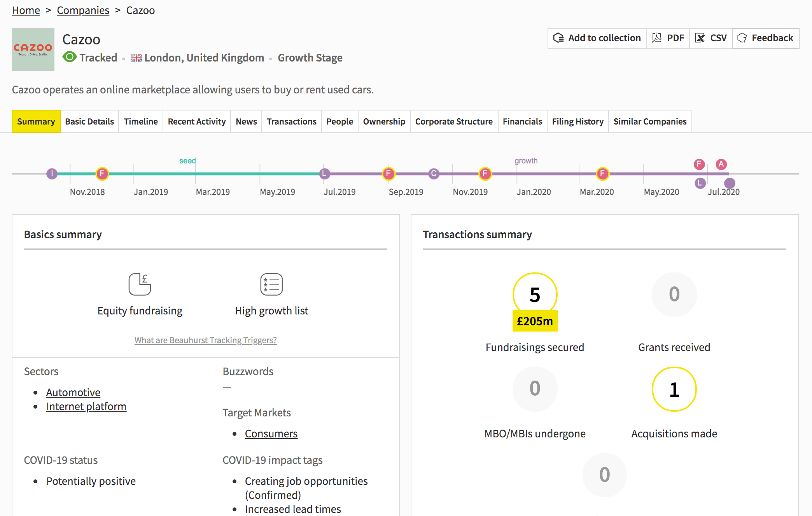Open the Corporate Structure tab
The image size is (812, 516).
click(454, 121)
